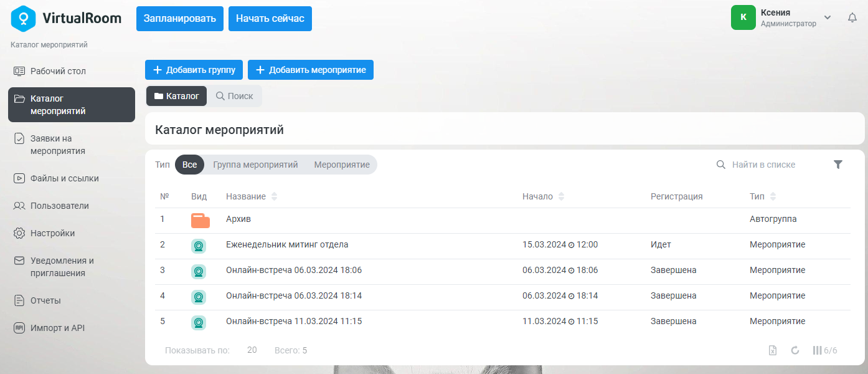Click the Запланировать button
The width and height of the screenshot is (868, 374).
tap(180, 19)
